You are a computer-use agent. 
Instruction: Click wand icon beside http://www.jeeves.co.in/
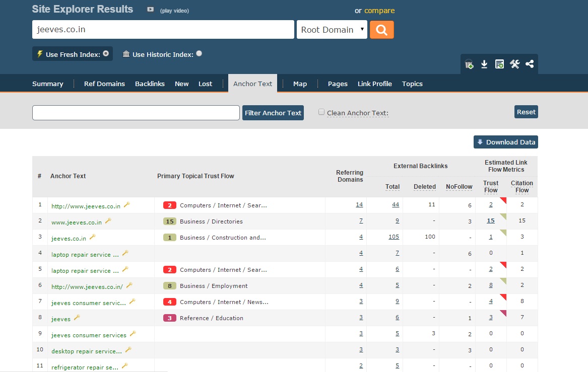click(129, 285)
